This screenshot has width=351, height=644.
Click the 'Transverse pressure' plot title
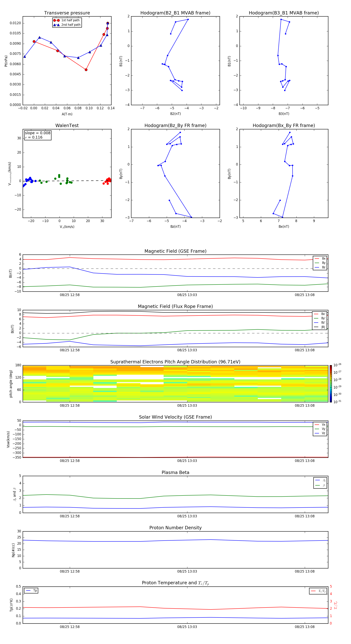[67, 13]
